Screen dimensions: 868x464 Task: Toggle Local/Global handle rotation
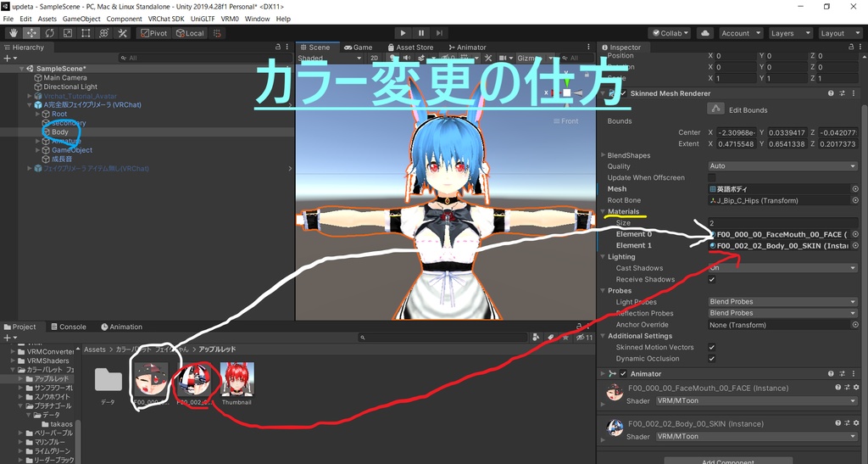coord(190,33)
